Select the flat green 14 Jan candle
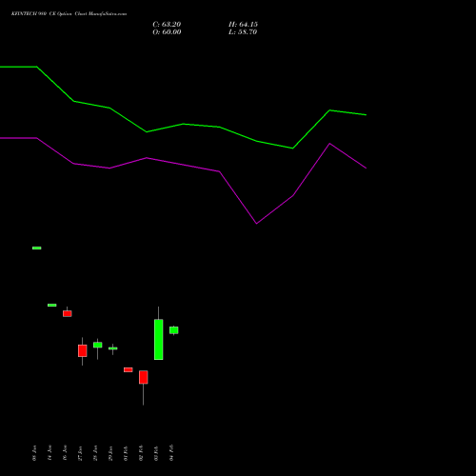Viewport: 476px width, 476px height. pos(52,305)
